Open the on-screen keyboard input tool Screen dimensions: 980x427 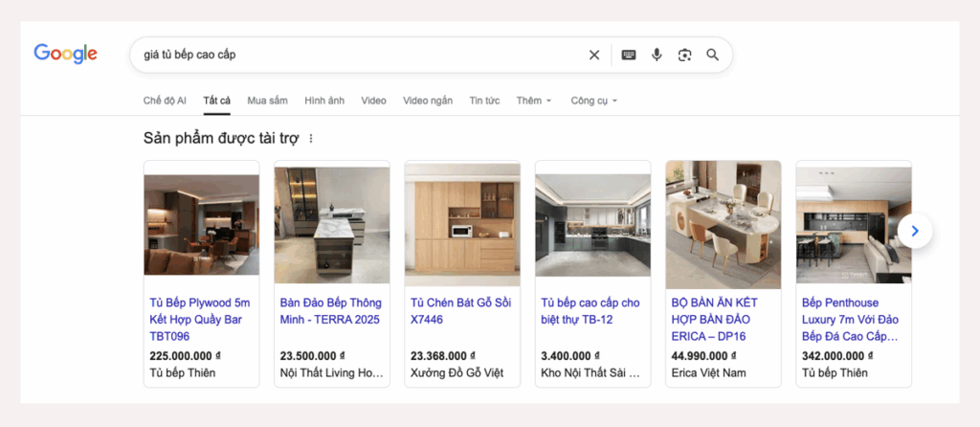628,55
